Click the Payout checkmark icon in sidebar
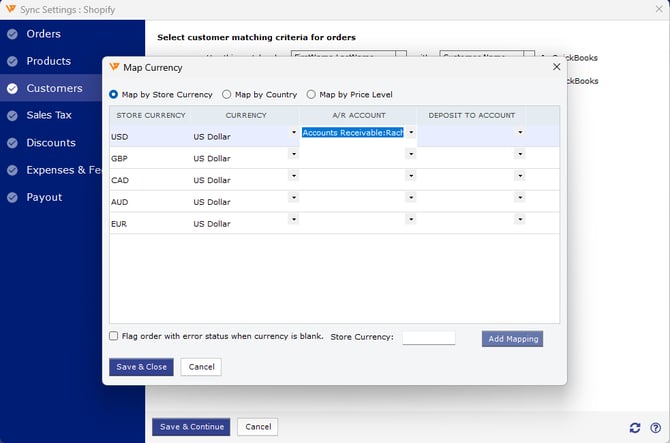The width and height of the screenshot is (670, 443). pyautogui.click(x=12, y=197)
